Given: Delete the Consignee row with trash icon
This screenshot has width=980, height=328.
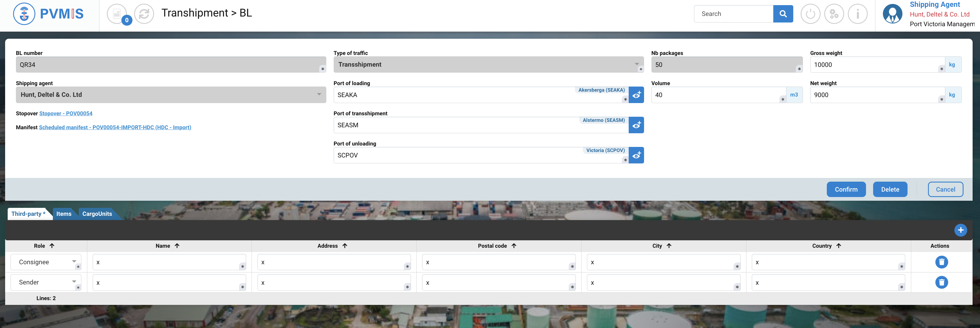Looking at the screenshot, I should 942,262.
